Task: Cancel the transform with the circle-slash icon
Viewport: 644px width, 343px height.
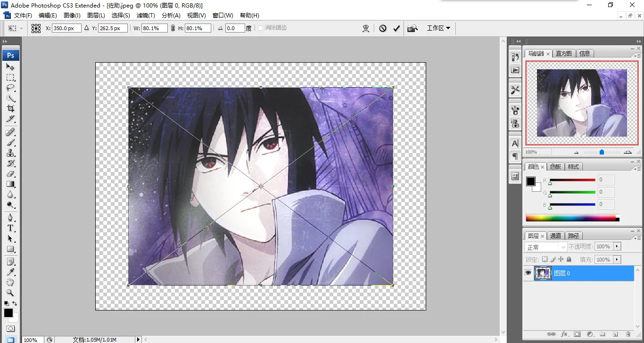Action: click(383, 28)
